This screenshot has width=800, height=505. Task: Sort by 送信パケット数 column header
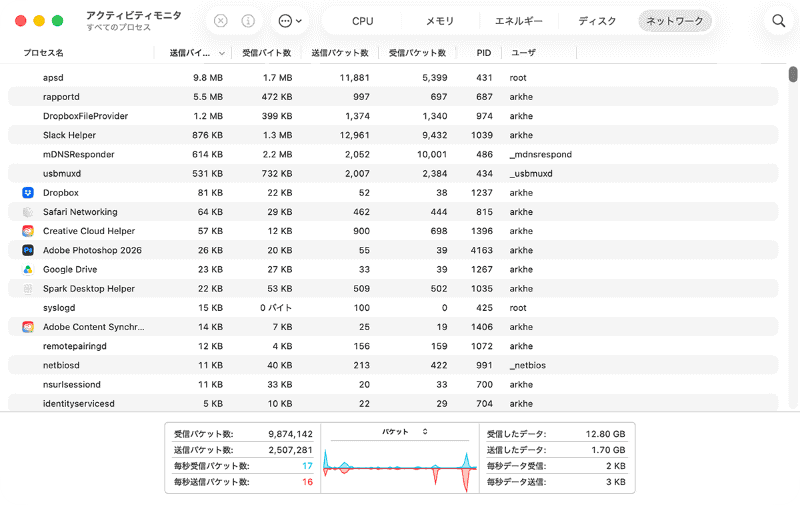340,53
